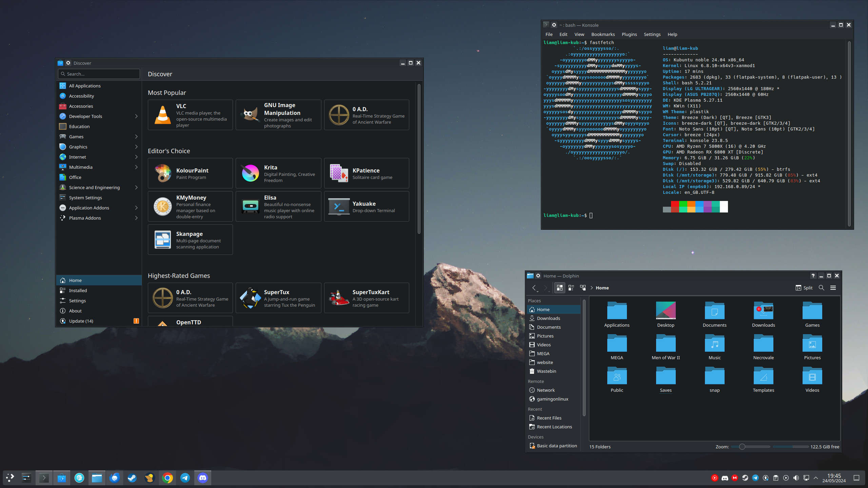Open Steam from the taskbar
Image resolution: width=868 pixels, height=488 pixels.
[x=132, y=478]
